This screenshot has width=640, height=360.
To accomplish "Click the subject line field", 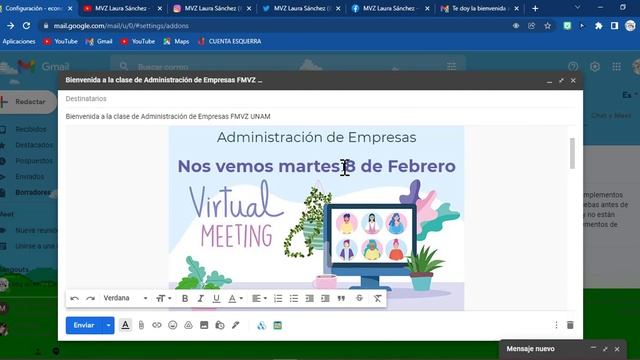I will tap(320, 117).
